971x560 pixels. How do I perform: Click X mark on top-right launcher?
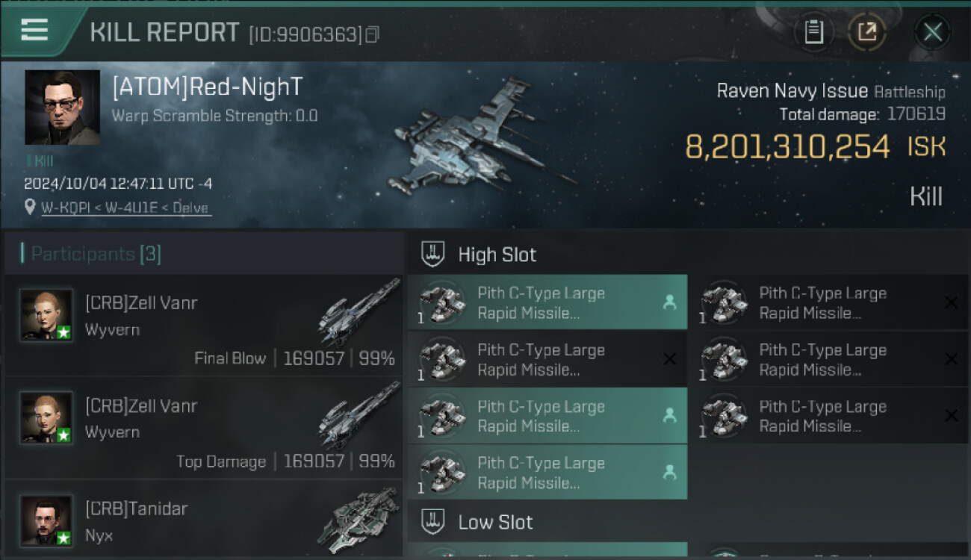[951, 302]
